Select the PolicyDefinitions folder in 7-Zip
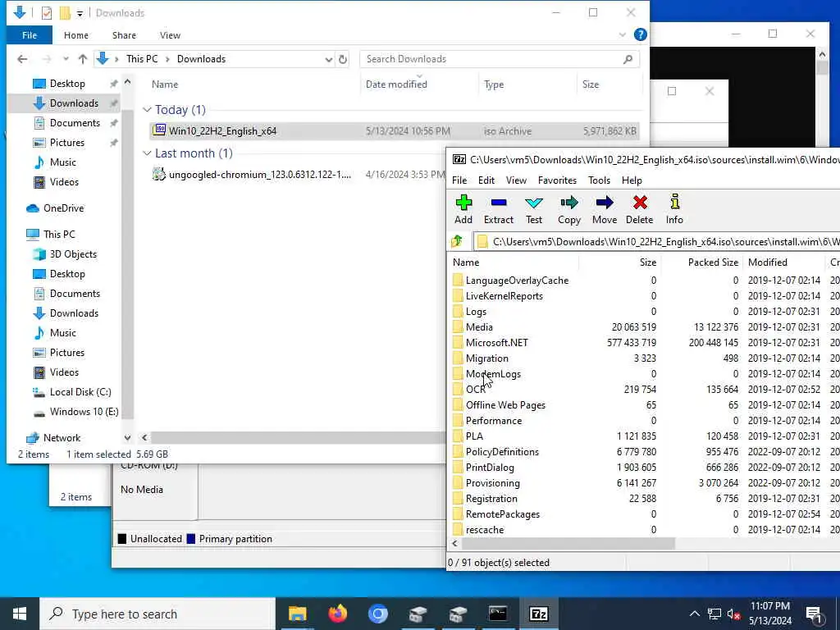The image size is (840, 630). click(x=502, y=452)
